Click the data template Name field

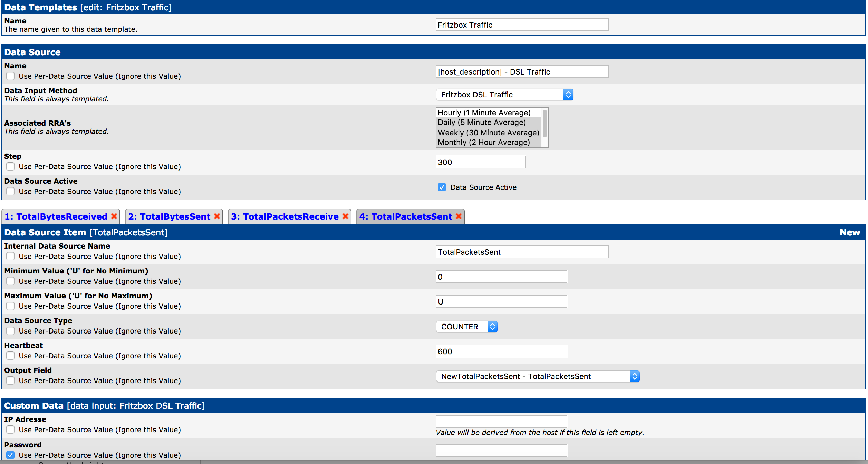click(522, 25)
